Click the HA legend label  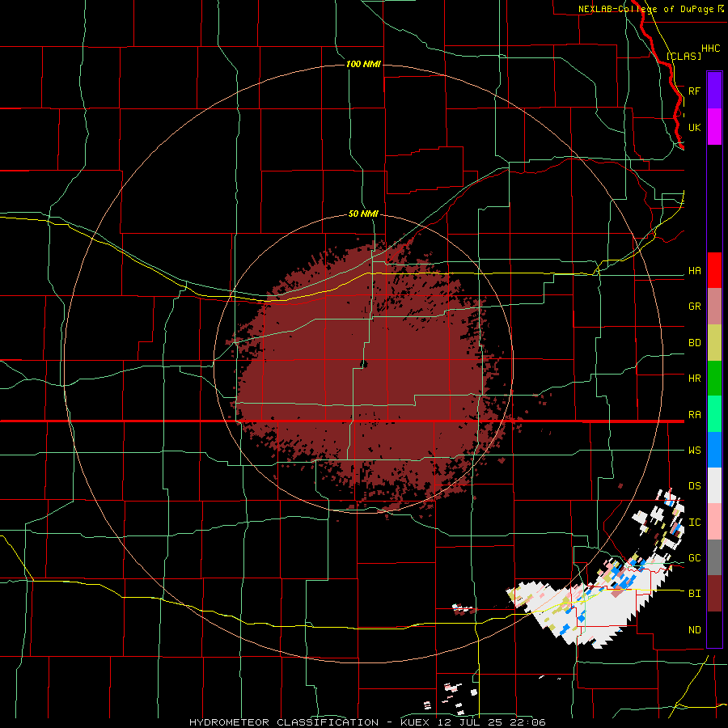pyautogui.click(x=694, y=271)
